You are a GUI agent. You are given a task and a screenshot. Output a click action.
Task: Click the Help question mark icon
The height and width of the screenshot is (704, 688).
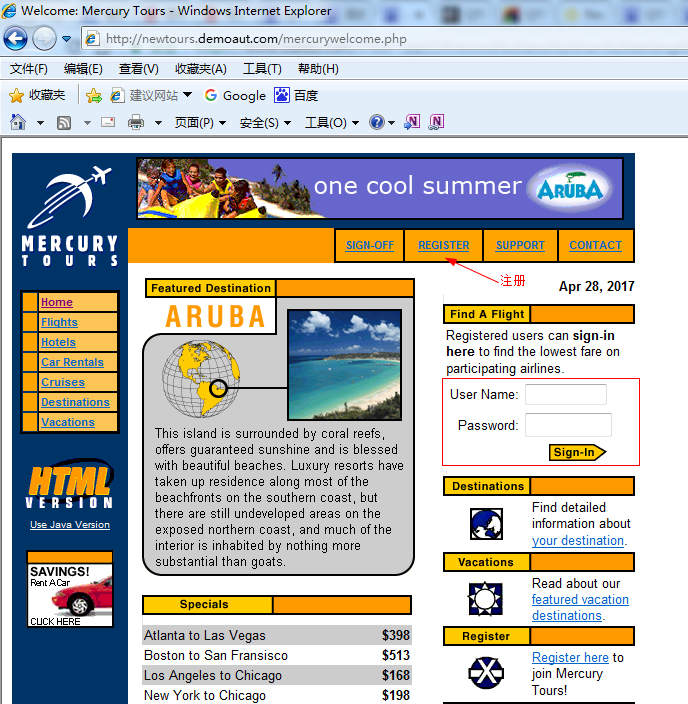(x=376, y=122)
